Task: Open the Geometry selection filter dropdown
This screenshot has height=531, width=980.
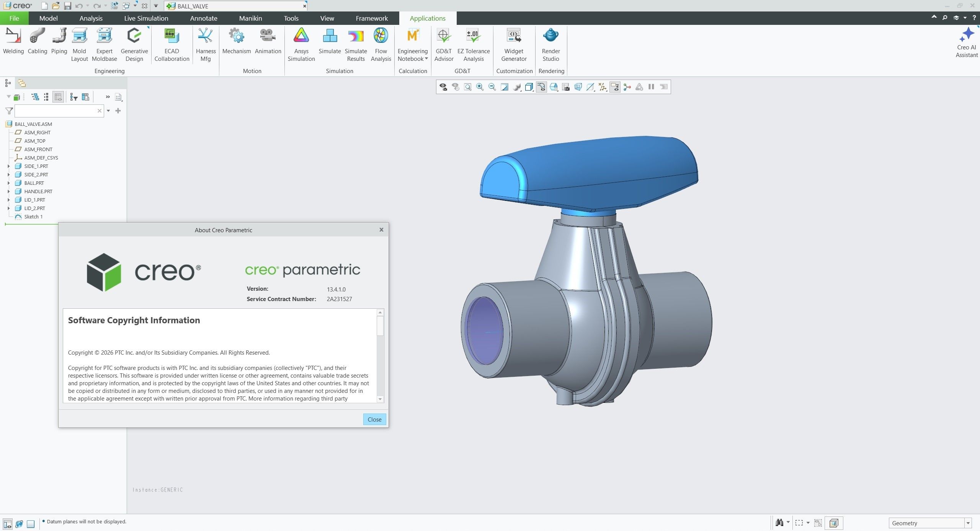Action: tap(968, 523)
